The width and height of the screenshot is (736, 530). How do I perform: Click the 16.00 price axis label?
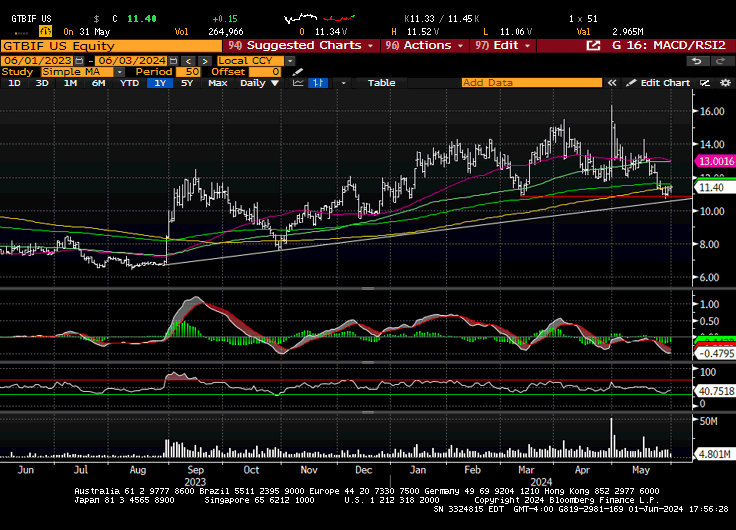click(x=712, y=111)
